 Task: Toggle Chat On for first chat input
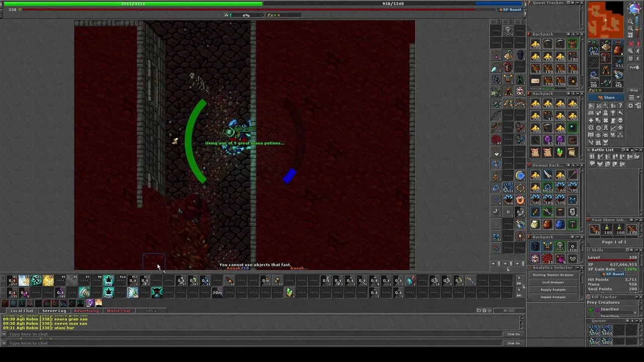coord(513,334)
